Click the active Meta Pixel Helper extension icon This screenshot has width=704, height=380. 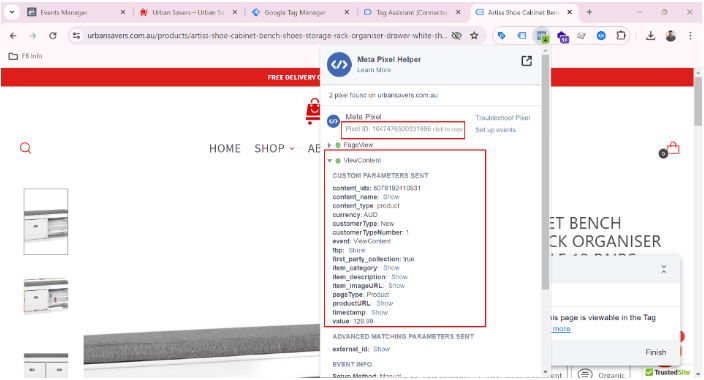(542, 35)
